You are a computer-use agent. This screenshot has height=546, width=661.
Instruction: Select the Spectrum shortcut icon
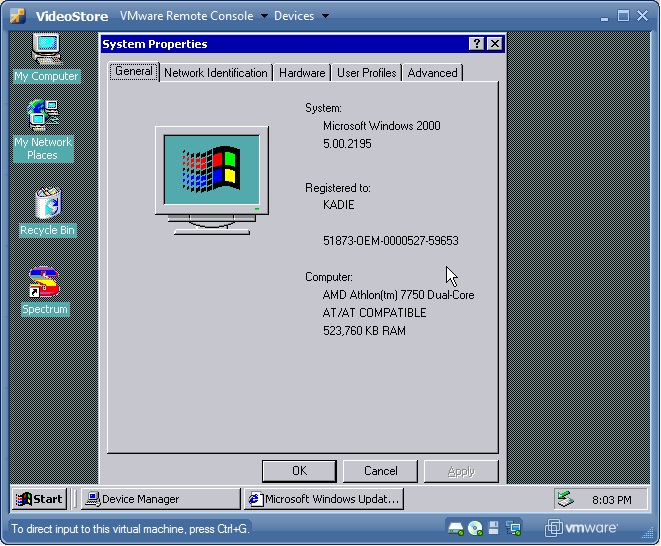click(x=45, y=290)
